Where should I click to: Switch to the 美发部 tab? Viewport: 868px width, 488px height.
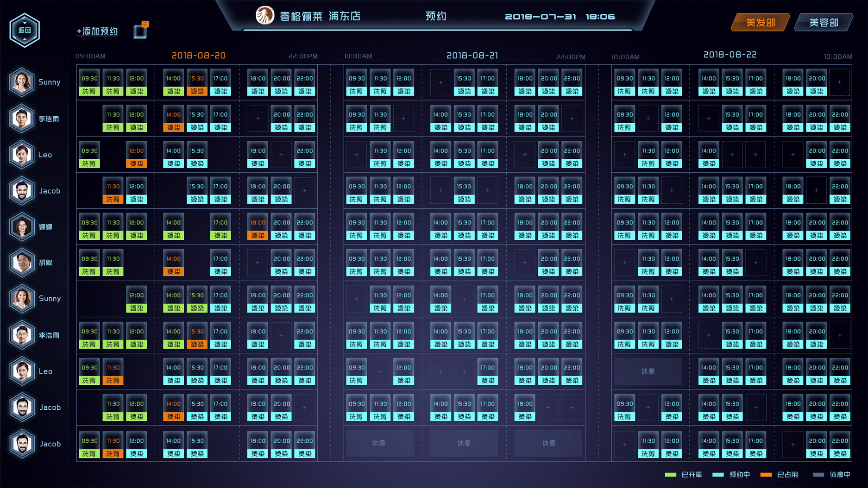(x=760, y=22)
